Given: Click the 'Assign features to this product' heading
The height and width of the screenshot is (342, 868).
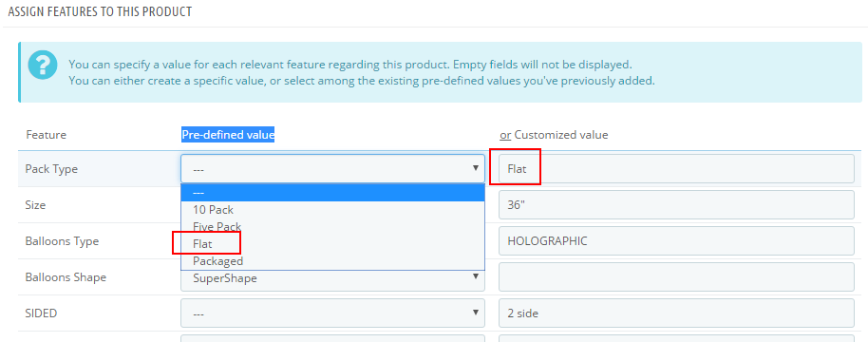Looking at the screenshot, I should pos(101,11).
